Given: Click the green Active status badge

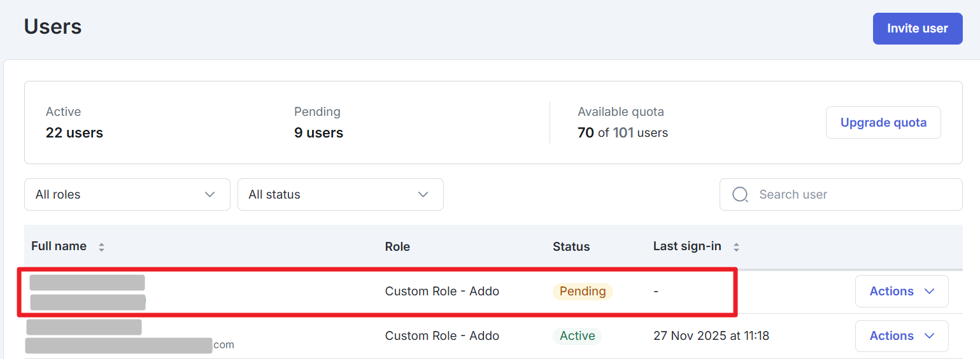Looking at the screenshot, I should pyautogui.click(x=577, y=335).
